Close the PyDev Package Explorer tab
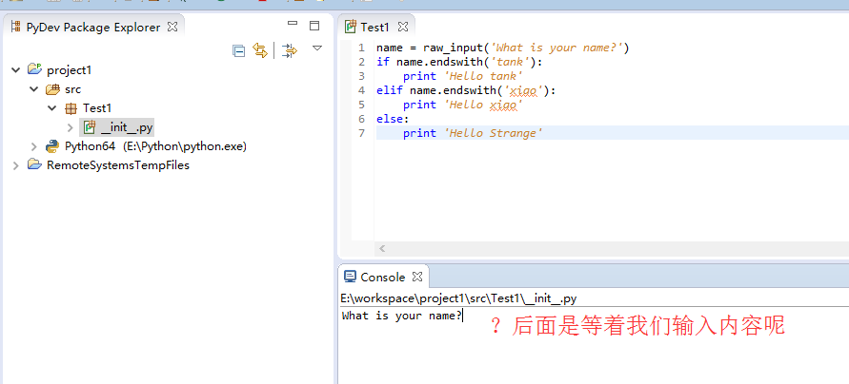Screen dimensions: 849x384 tap(172, 27)
